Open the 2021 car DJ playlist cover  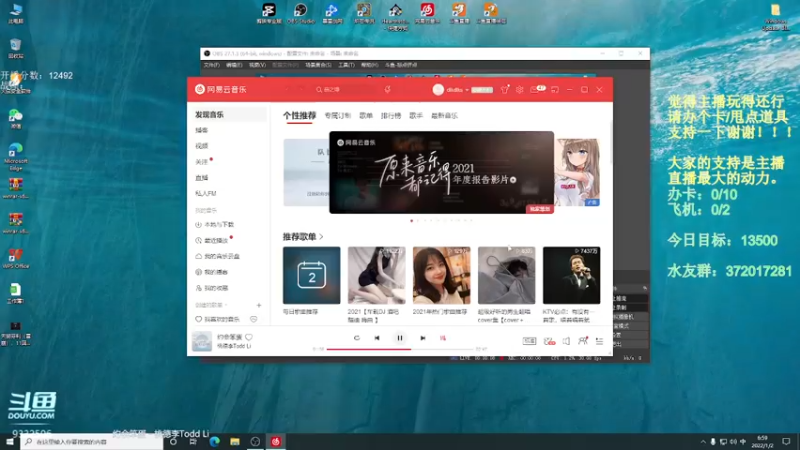pos(377,276)
